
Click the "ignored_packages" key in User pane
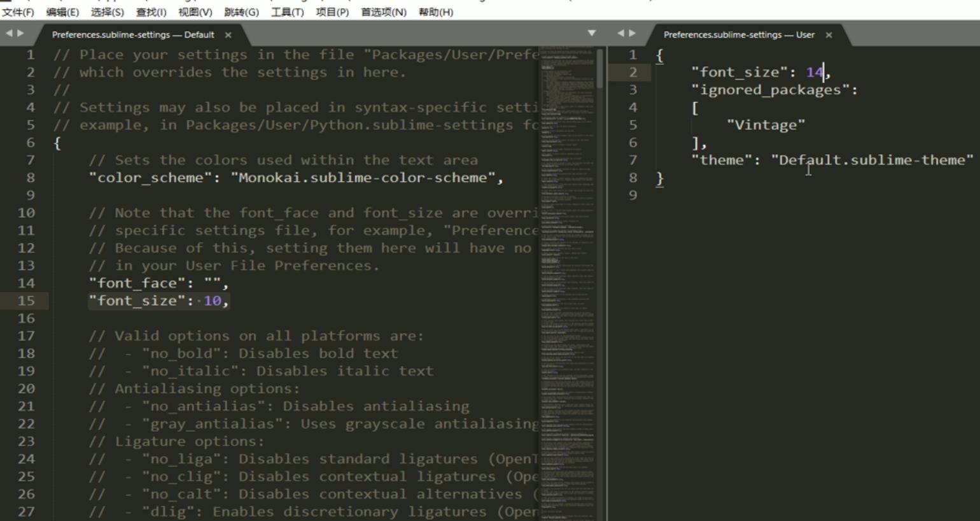click(x=770, y=90)
